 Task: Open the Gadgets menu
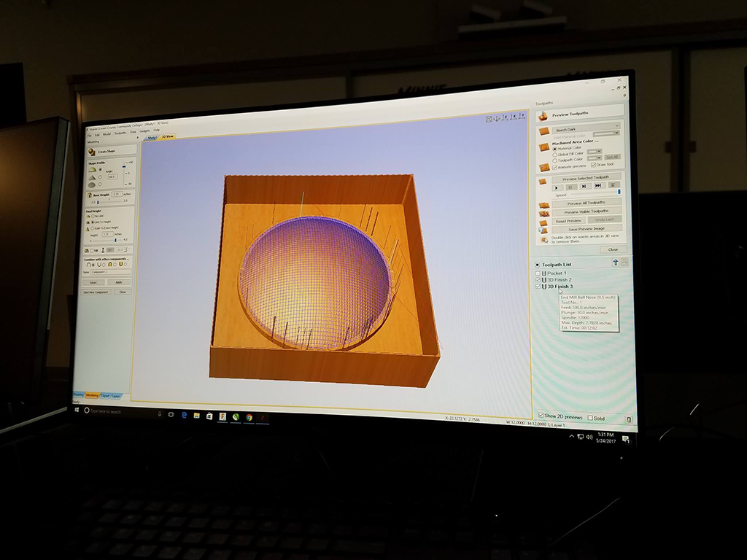[x=144, y=131]
